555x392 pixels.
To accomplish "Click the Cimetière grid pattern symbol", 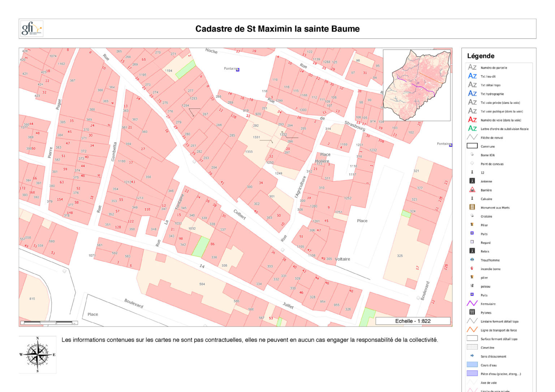I will click(472, 347).
